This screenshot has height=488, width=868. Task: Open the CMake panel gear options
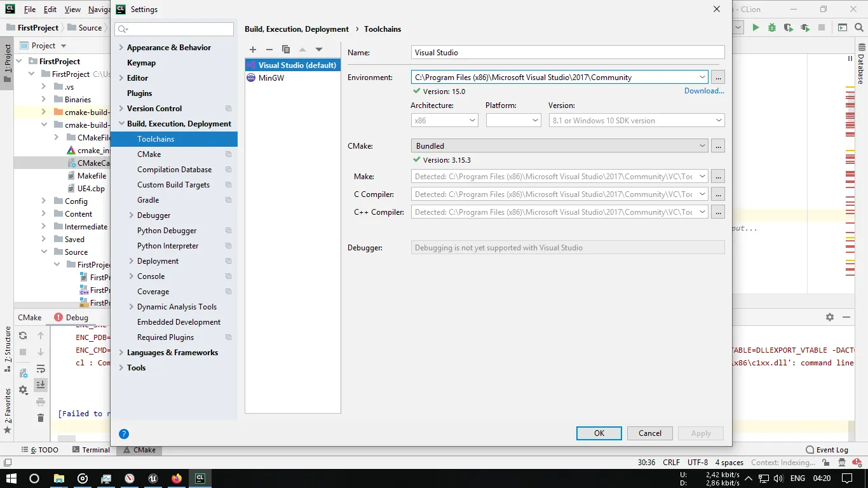[x=24, y=390]
